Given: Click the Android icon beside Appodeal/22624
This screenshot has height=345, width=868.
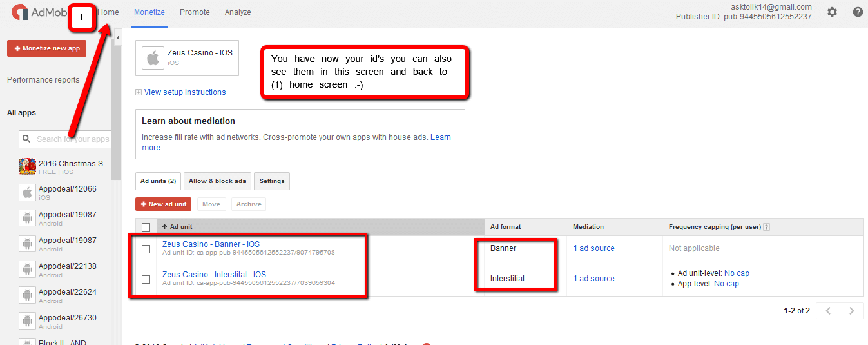Looking at the screenshot, I should (x=27, y=296).
